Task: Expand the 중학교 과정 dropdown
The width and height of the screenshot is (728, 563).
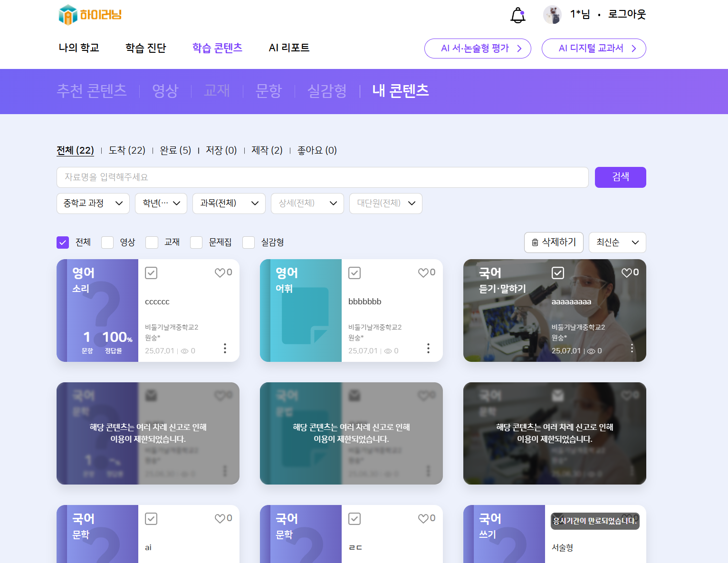Action: coord(93,204)
